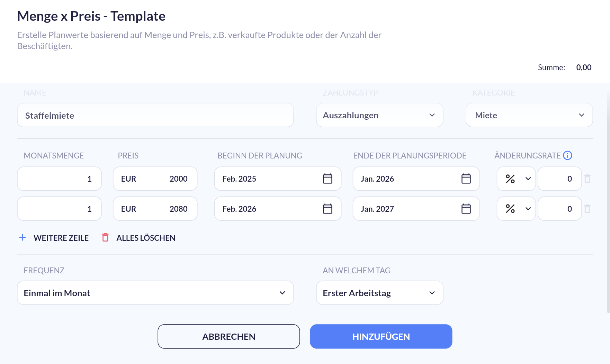The image size is (610, 364).
Task: Click the price field showing 2080
Action: click(155, 209)
